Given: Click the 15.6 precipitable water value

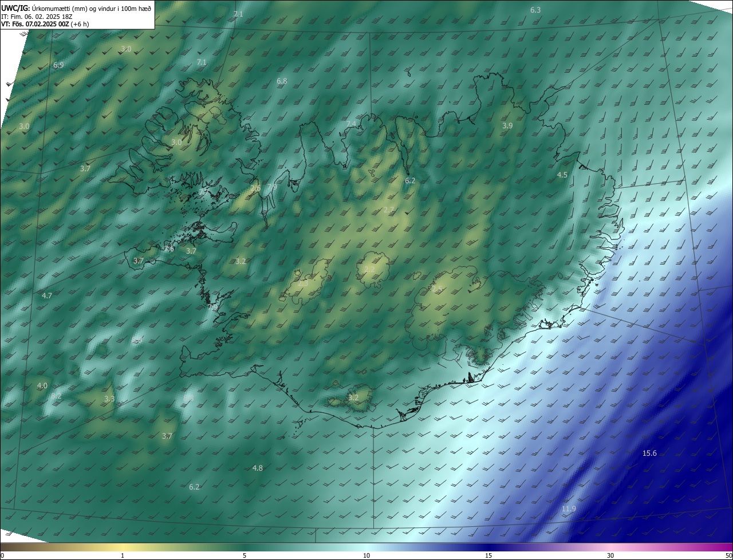Looking at the screenshot, I should pyautogui.click(x=649, y=453).
